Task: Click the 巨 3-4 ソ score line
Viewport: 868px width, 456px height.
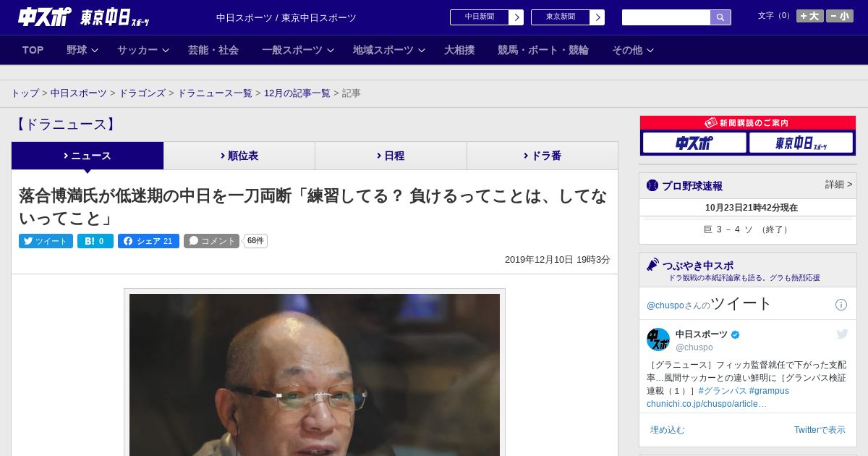Action: 747,229
